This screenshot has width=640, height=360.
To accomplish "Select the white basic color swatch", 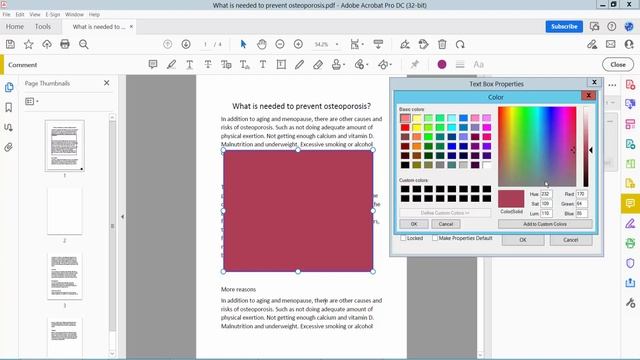I will [x=487, y=165].
